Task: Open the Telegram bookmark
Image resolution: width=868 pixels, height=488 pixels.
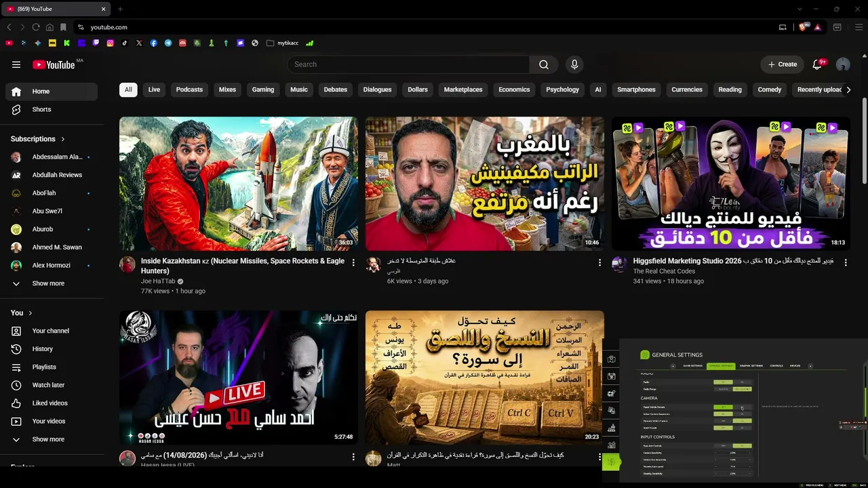Action: pos(168,43)
